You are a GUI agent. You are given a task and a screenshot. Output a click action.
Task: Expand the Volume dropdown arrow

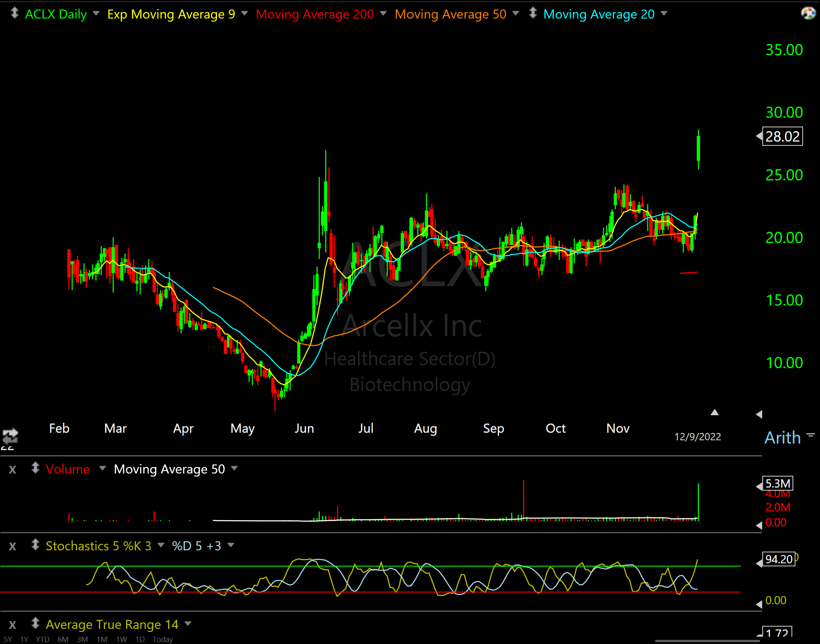pos(102,468)
